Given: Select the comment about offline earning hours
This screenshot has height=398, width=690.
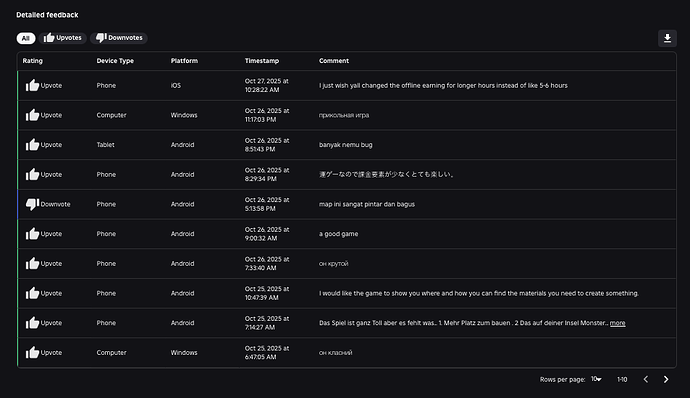Looking at the screenshot, I should point(443,85).
